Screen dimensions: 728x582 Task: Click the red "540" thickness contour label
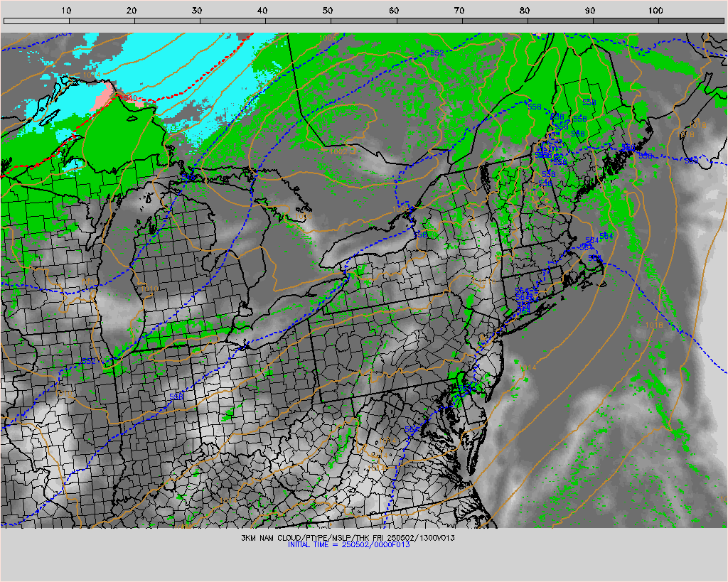(x=131, y=98)
